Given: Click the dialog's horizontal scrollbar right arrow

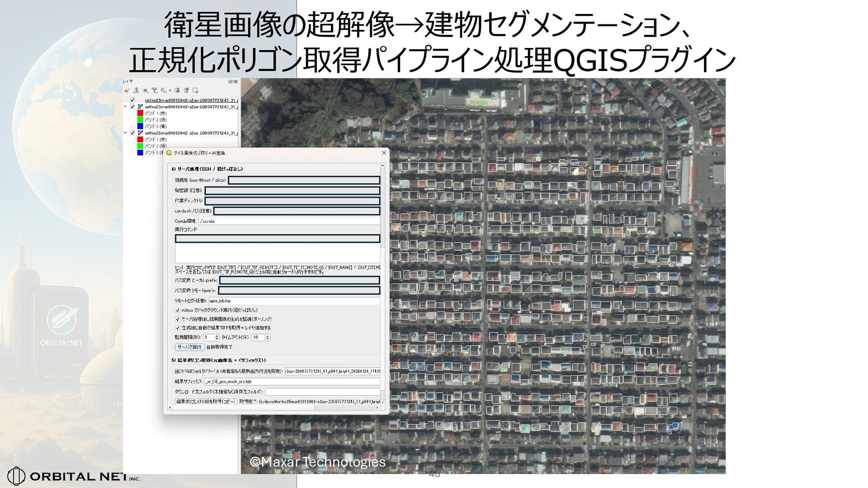Looking at the screenshot, I should [377, 407].
